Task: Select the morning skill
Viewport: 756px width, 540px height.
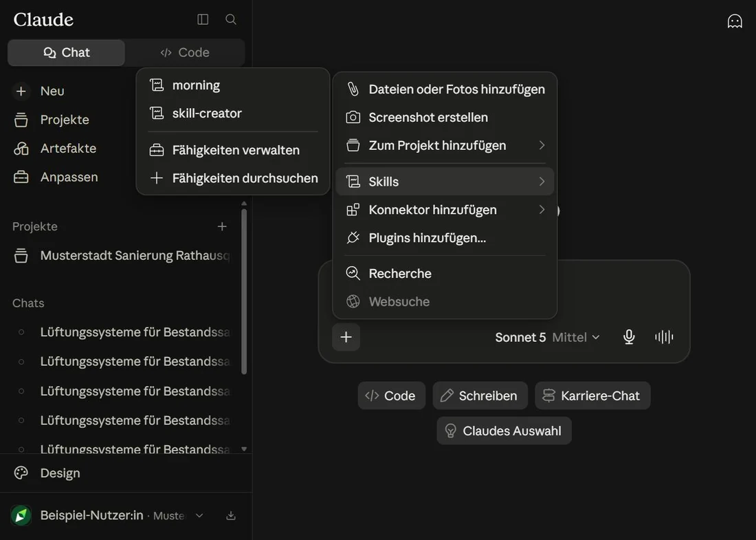Action: click(x=233, y=85)
